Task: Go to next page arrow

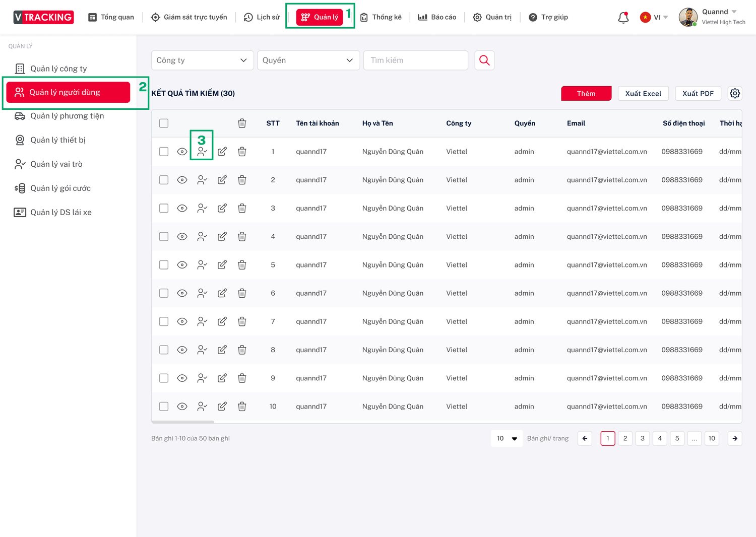Action: point(735,438)
